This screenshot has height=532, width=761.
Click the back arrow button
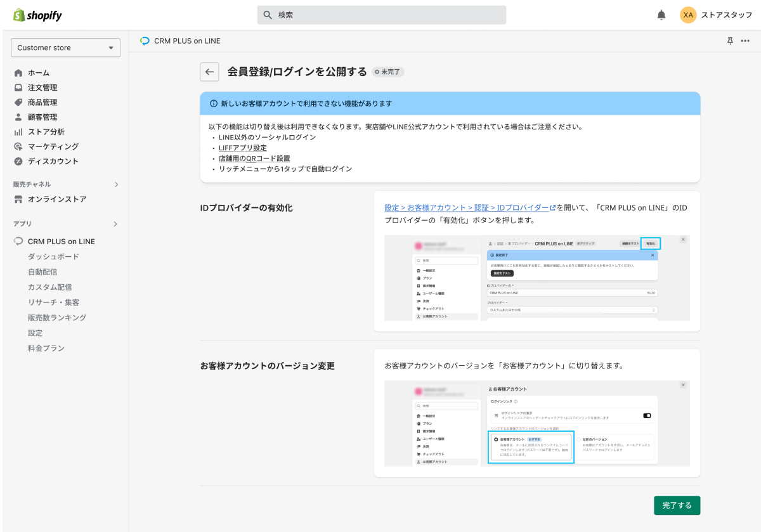pyautogui.click(x=210, y=72)
